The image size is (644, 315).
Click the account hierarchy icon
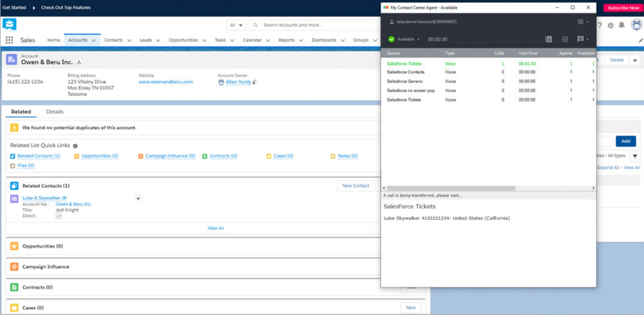click(79, 62)
